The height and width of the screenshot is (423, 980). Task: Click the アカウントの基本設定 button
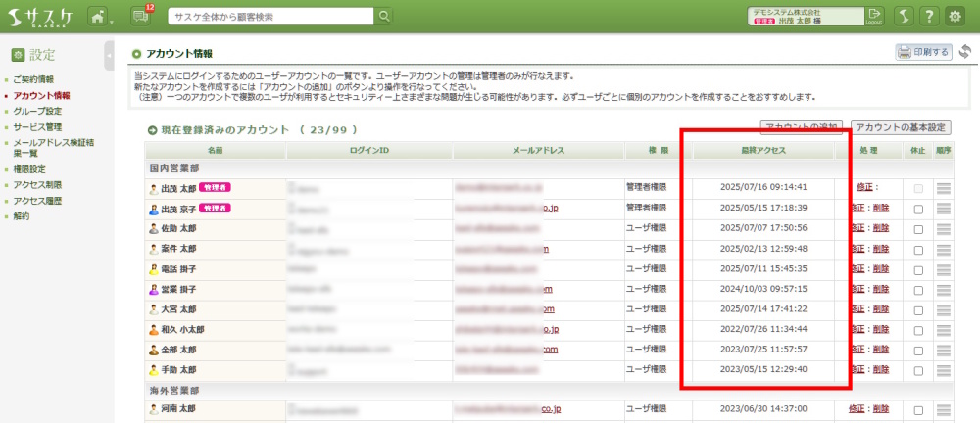coord(901,128)
